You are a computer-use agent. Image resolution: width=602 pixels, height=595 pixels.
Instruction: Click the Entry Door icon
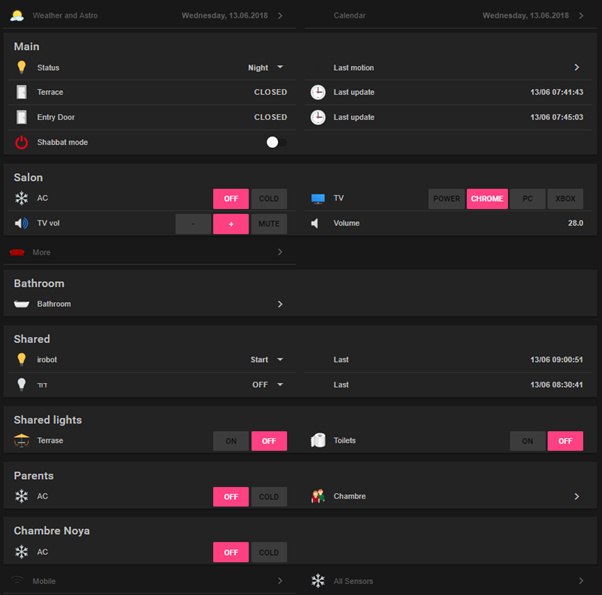[22, 117]
